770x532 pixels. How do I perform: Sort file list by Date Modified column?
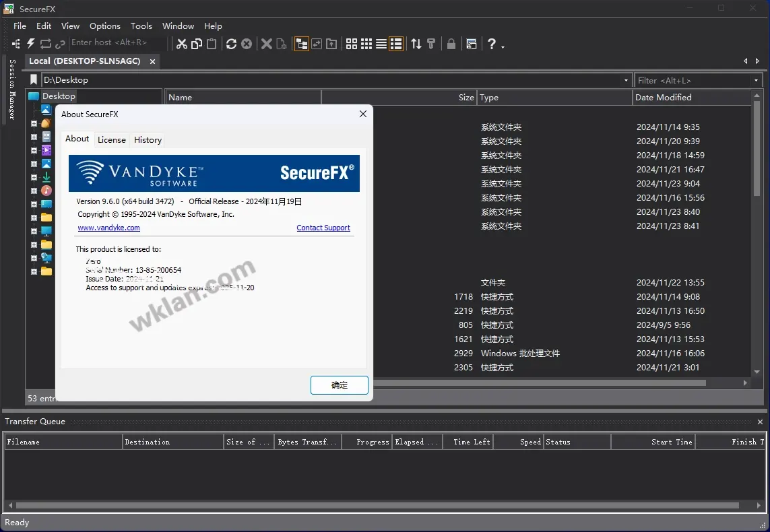691,97
